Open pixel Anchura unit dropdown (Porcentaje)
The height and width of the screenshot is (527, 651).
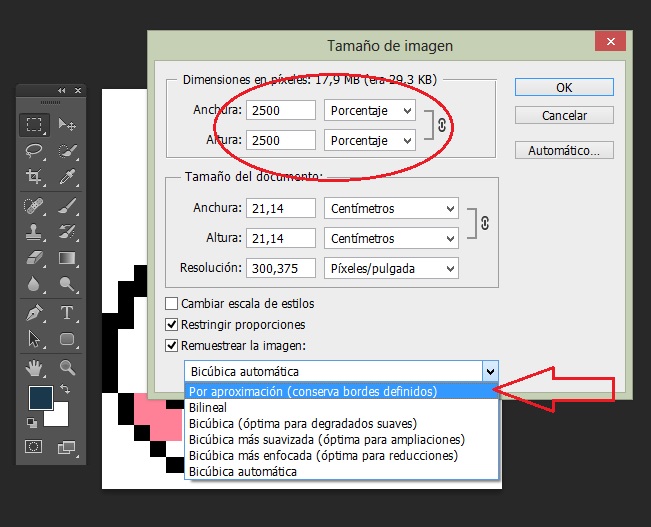coord(370,110)
